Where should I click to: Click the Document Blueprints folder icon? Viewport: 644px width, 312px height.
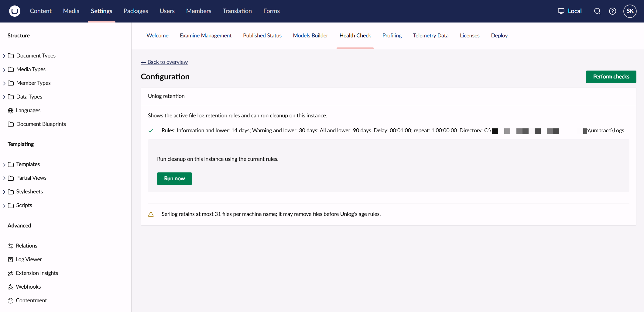coord(11,124)
